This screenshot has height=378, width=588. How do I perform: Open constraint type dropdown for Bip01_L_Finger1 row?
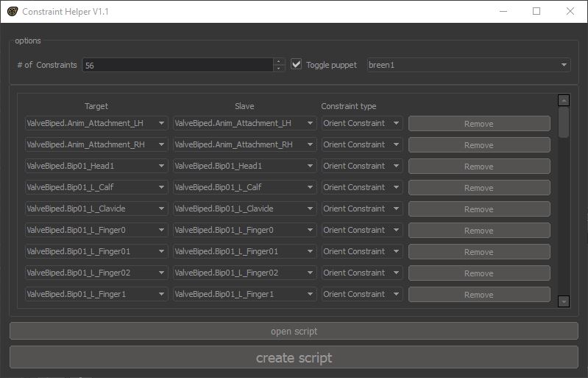(361, 294)
